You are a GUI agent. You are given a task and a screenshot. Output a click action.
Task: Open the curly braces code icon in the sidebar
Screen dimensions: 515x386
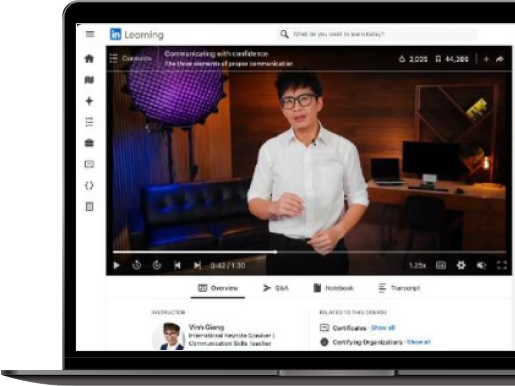pos(89,185)
